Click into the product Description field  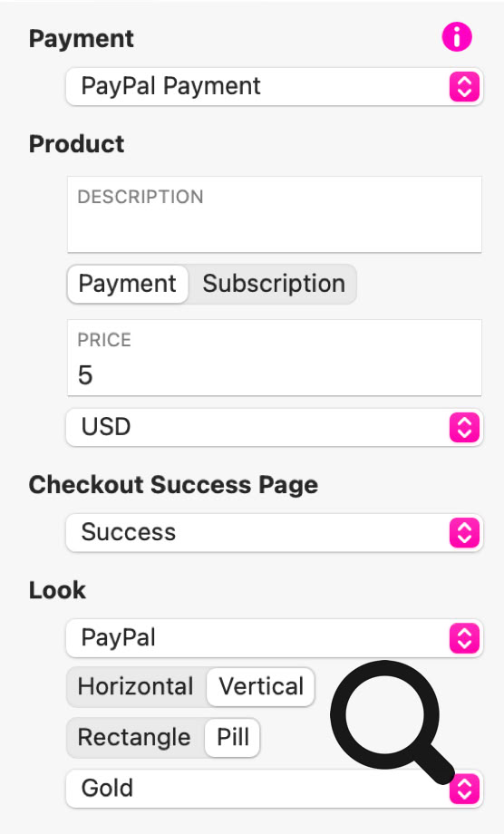click(x=275, y=215)
